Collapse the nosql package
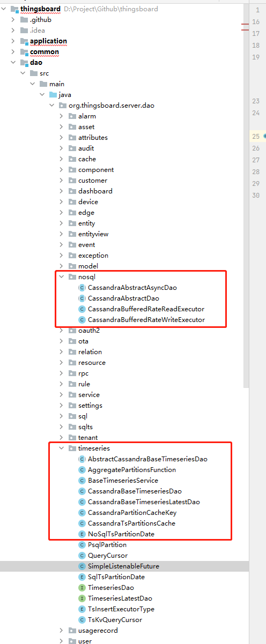 coord(62,277)
